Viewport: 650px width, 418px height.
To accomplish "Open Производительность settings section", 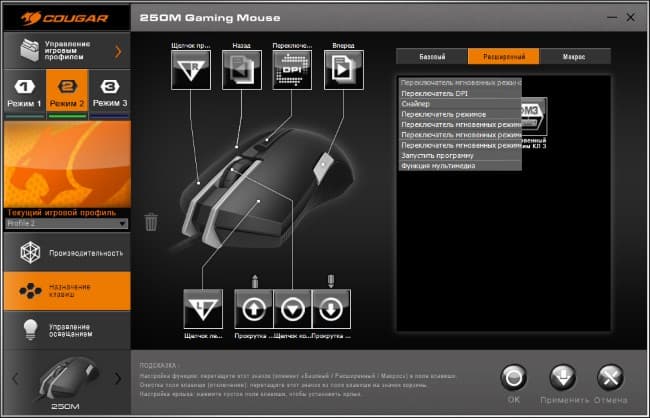I will coord(67,252).
